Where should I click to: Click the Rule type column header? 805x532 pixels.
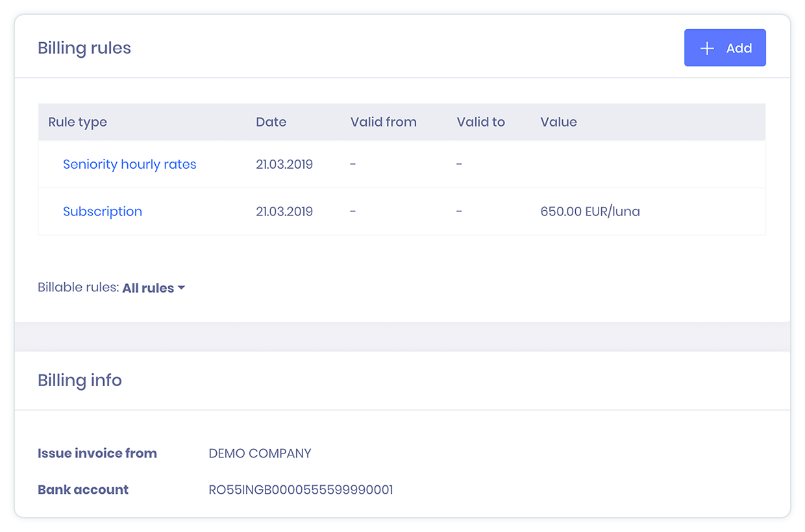78,122
